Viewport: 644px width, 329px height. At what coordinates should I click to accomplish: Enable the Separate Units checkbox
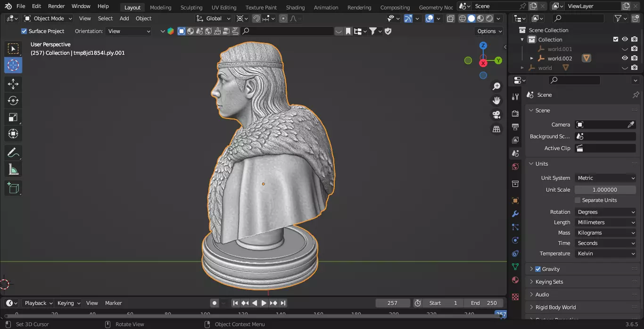coord(578,200)
